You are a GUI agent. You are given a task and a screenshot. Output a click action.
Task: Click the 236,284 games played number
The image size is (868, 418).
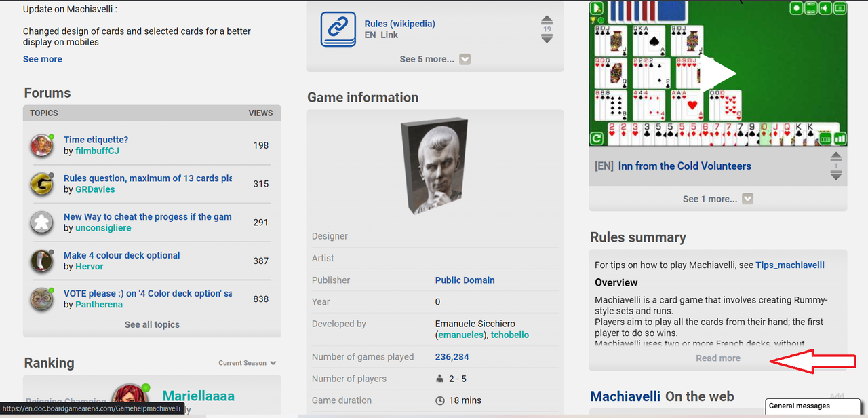tap(452, 356)
